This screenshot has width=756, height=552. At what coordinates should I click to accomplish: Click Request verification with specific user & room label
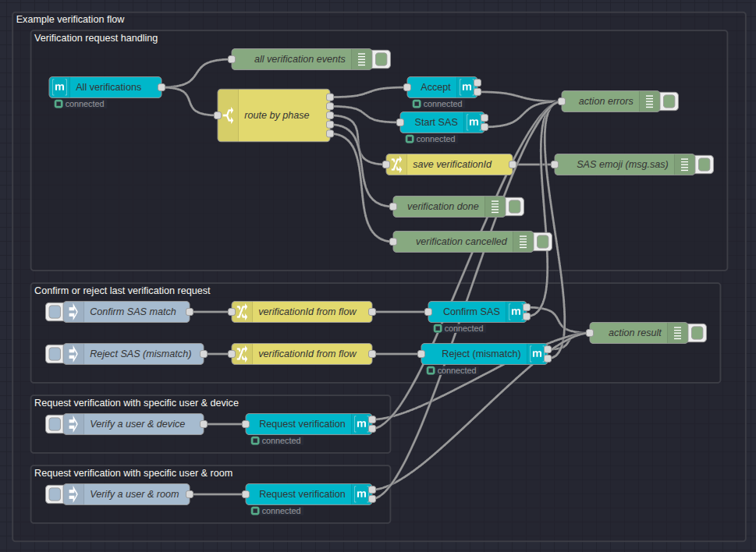(x=133, y=473)
